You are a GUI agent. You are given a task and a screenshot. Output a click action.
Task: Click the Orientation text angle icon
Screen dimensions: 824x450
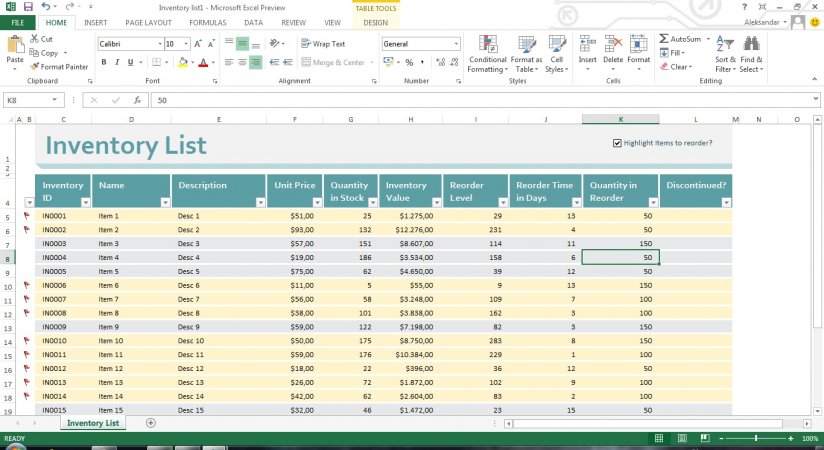click(x=274, y=43)
